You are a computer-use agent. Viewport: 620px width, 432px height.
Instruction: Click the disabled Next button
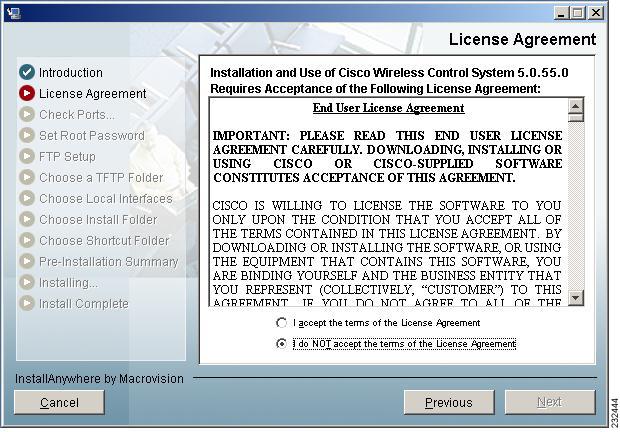pyautogui.click(x=550, y=402)
